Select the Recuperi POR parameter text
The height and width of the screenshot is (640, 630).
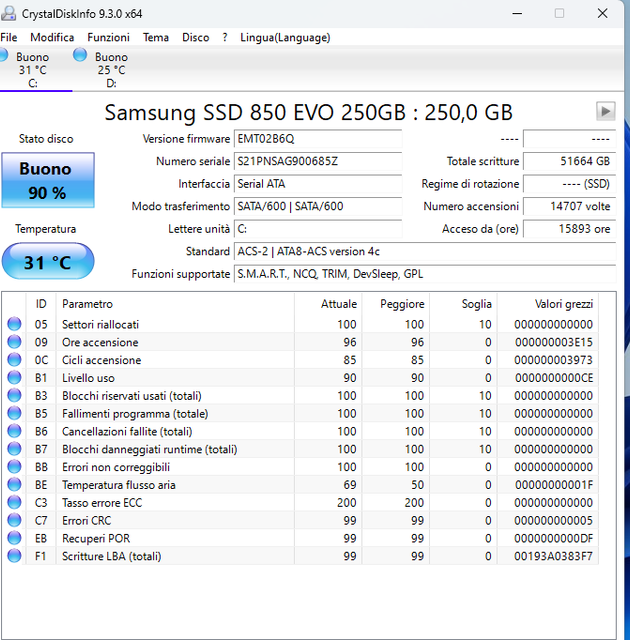96,538
